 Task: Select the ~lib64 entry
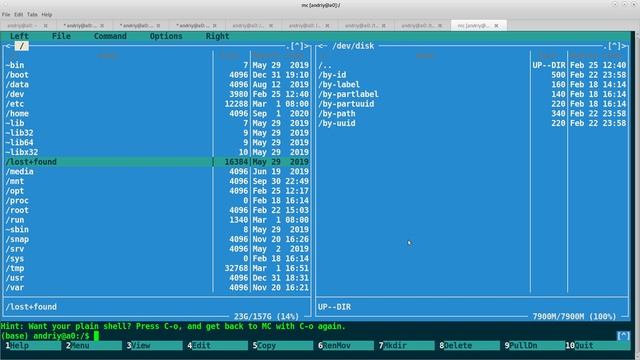click(x=157, y=142)
